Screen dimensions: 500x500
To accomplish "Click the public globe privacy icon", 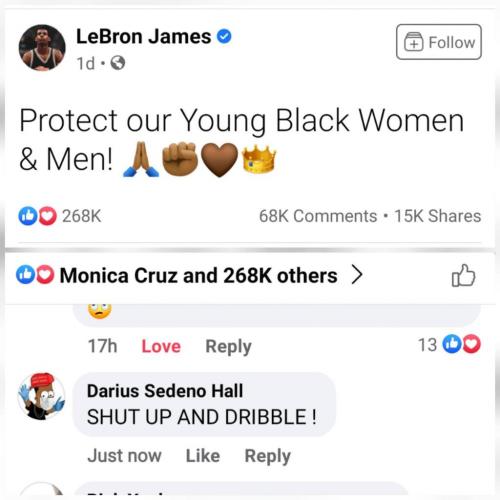I will (118, 63).
